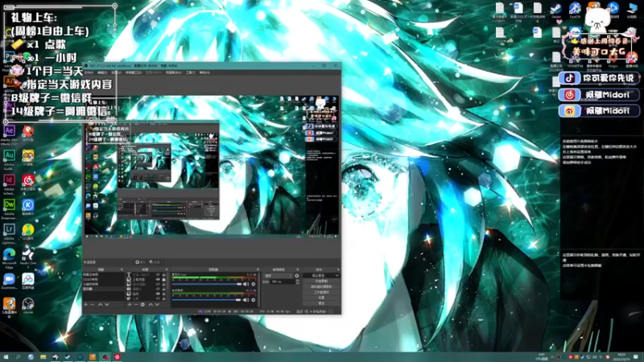Image resolution: width=644 pixels, height=362 pixels.
Task: Open source properties gear under sources list
Action: (142, 304)
